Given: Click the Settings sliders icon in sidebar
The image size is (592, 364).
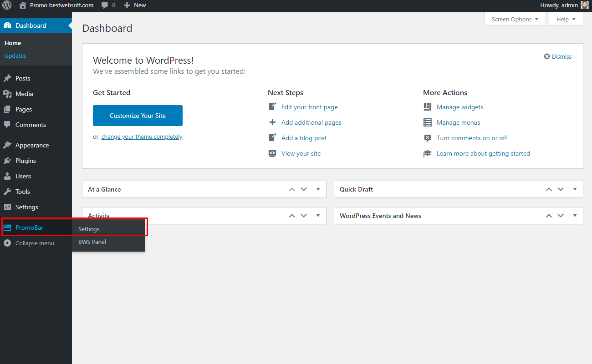Looking at the screenshot, I should (x=7, y=207).
